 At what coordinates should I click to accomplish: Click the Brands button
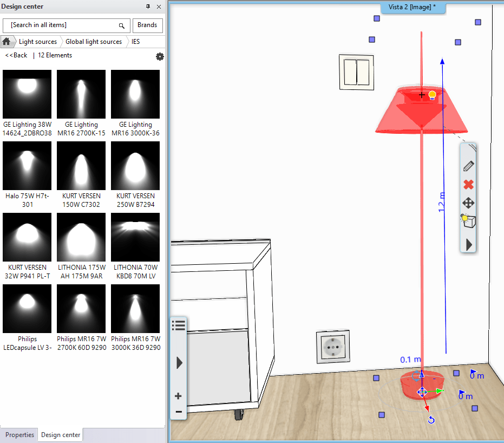(x=147, y=25)
